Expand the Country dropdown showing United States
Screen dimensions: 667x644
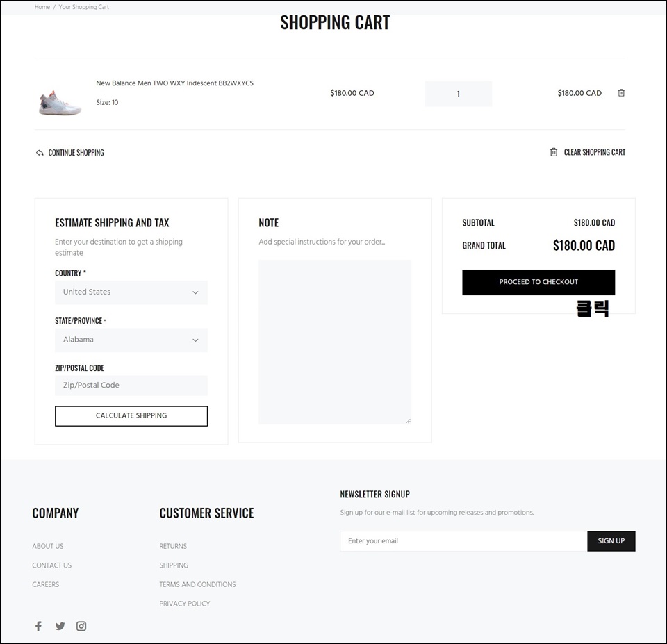pos(131,292)
